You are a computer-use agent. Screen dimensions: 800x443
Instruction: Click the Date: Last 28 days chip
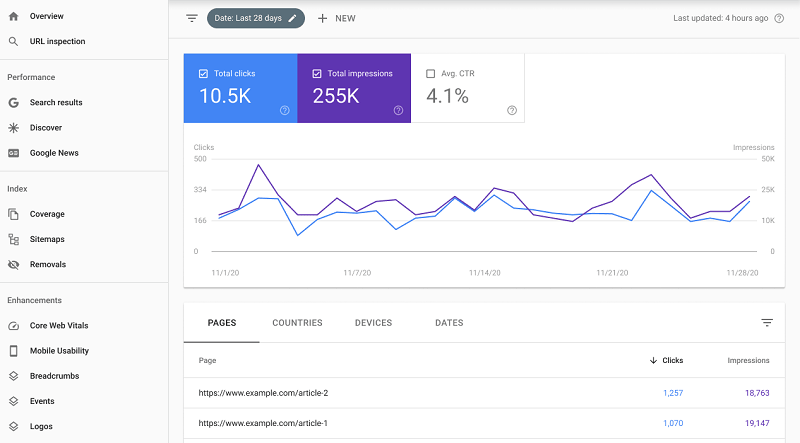(x=256, y=18)
